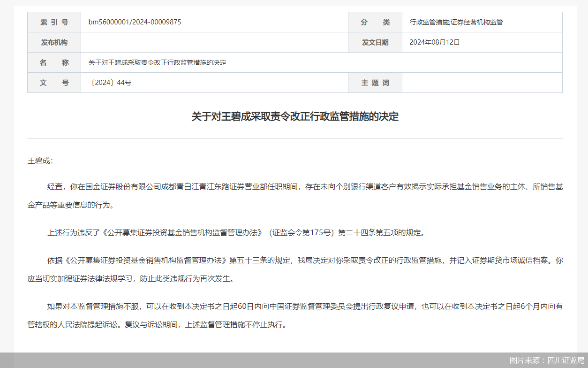Click the 分类 label cell
This screenshot has width=588, height=368.
375,22
